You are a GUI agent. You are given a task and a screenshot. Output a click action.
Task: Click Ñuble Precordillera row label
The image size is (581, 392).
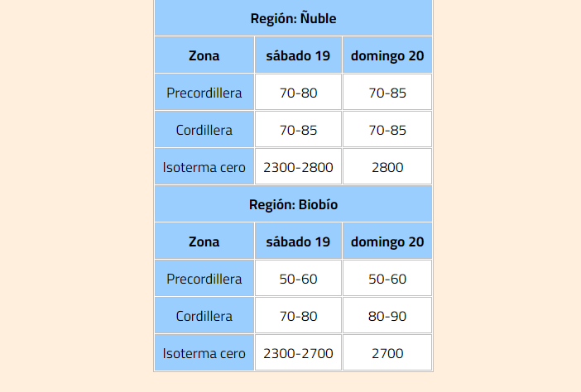204,92
